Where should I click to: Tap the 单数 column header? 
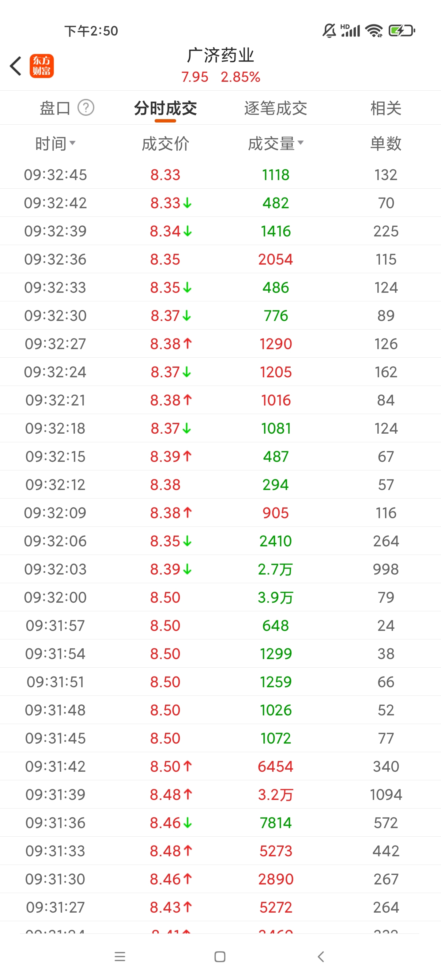click(x=386, y=144)
